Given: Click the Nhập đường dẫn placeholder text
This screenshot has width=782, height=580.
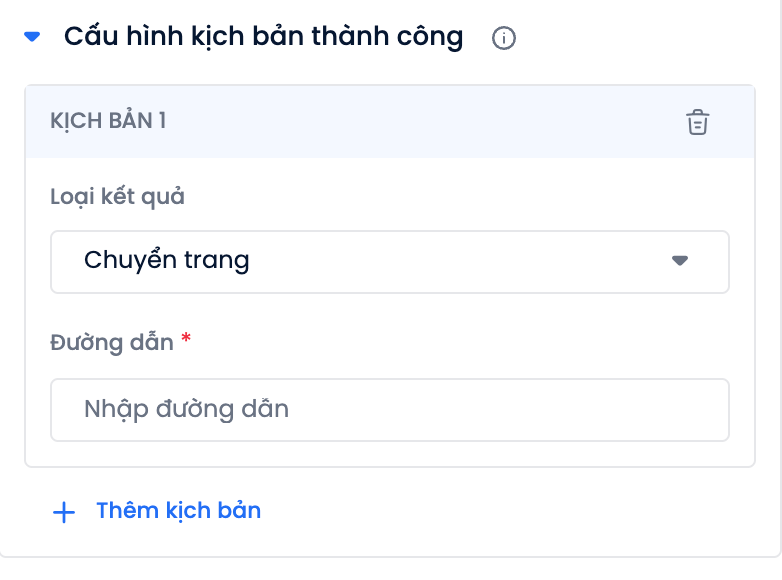Looking at the screenshot, I should (x=186, y=409).
